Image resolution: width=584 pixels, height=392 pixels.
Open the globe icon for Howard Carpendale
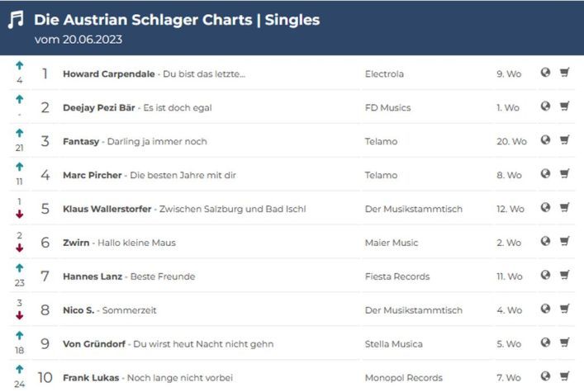click(x=545, y=73)
